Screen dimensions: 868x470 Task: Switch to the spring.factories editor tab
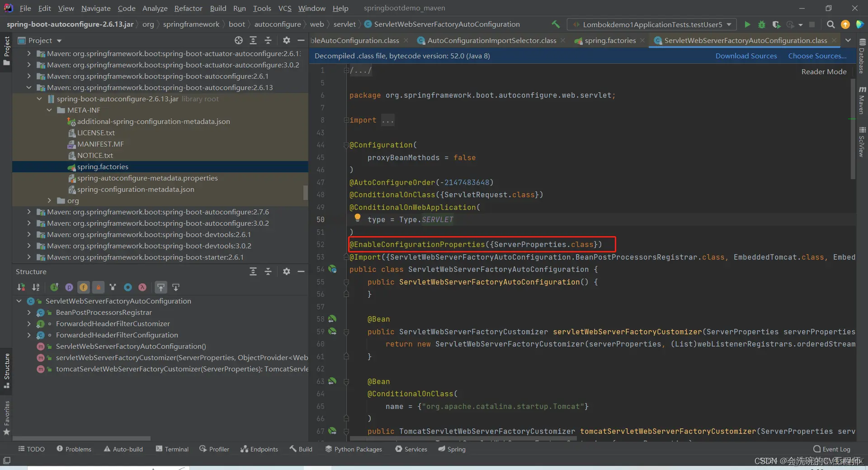609,40
